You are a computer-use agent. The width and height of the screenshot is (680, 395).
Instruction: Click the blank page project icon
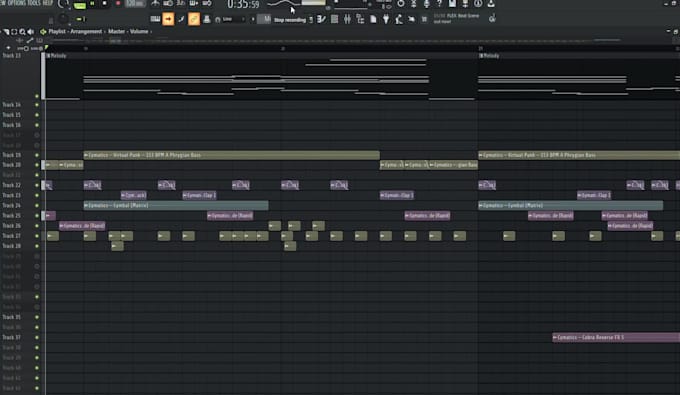pos(373,19)
